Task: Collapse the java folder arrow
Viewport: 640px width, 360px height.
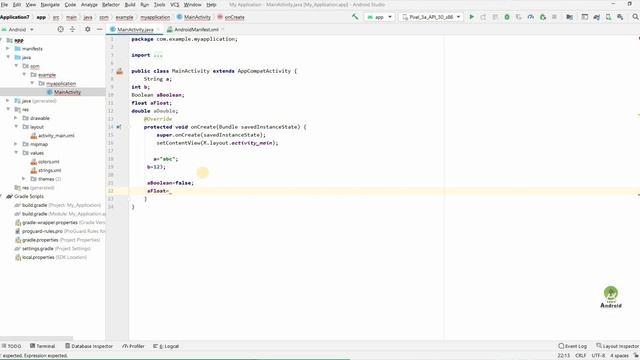Action: point(8,57)
